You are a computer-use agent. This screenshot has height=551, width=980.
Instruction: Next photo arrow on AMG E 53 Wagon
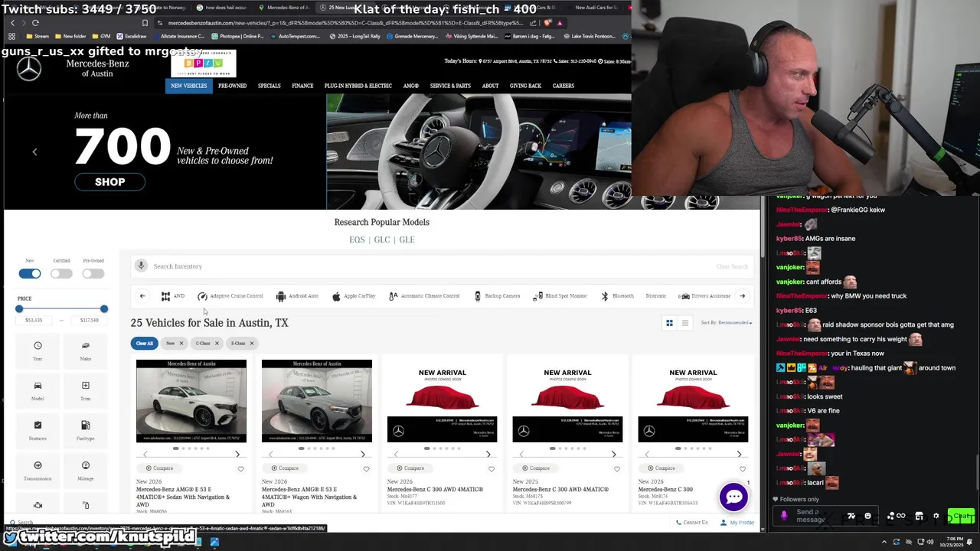(x=363, y=454)
